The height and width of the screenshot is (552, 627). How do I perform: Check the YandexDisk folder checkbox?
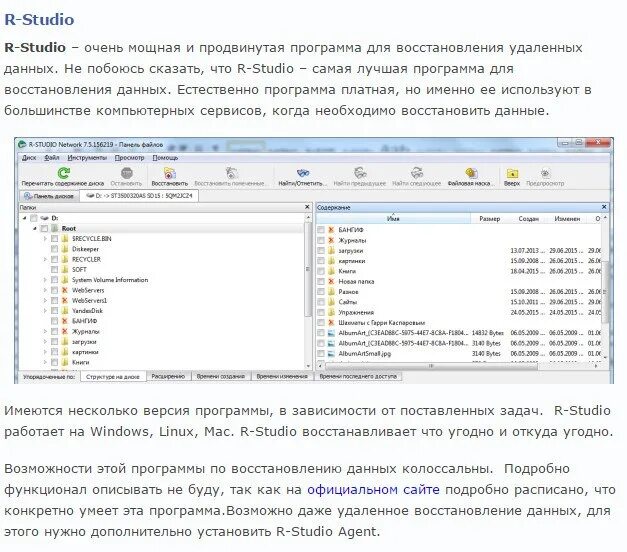point(54,311)
